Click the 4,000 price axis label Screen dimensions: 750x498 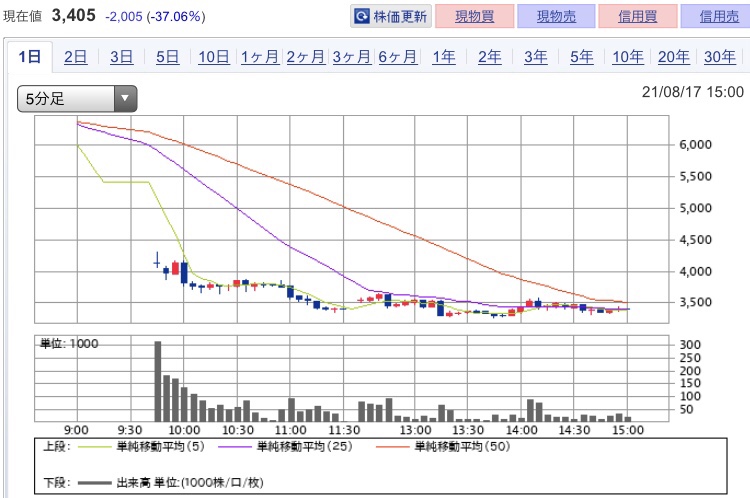point(695,271)
